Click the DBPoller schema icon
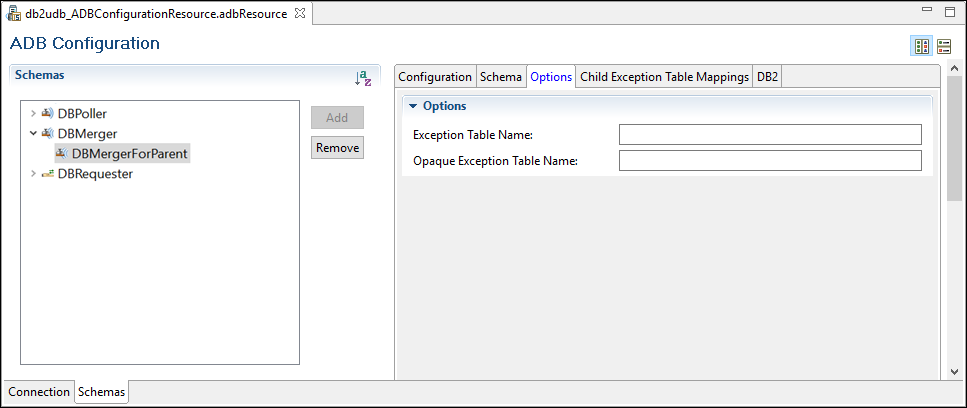967x408 pixels. click(47, 114)
